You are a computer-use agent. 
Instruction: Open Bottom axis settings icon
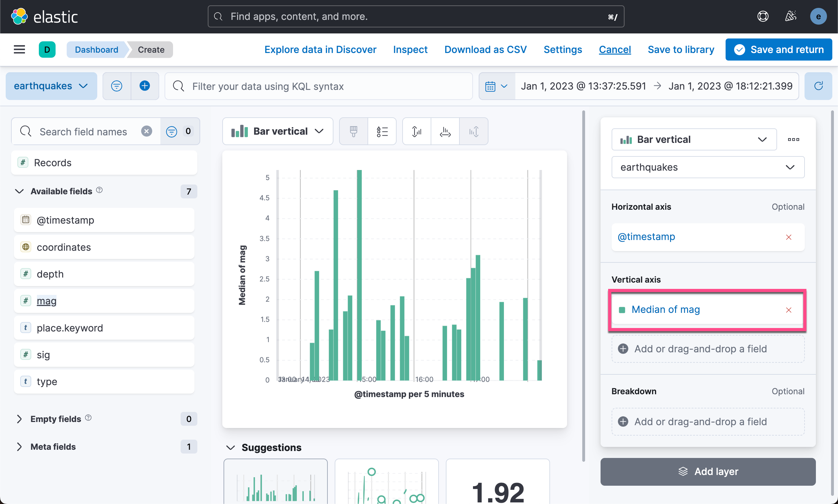(x=445, y=132)
